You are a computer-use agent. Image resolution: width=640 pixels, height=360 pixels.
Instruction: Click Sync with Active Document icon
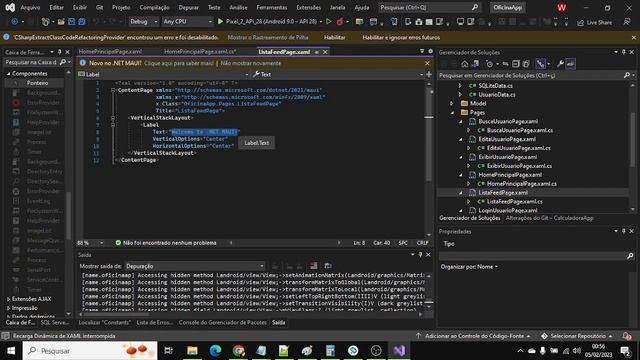(505, 64)
